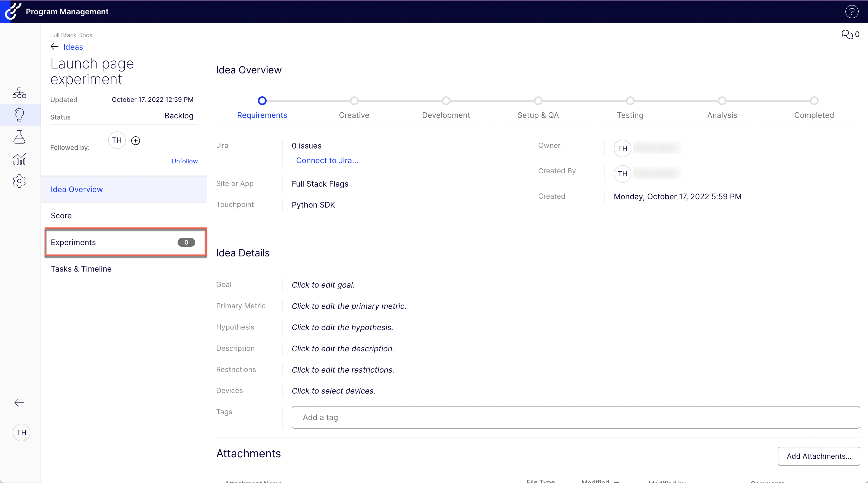Click the Development stage label
The width and height of the screenshot is (868, 483).
[446, 115]
